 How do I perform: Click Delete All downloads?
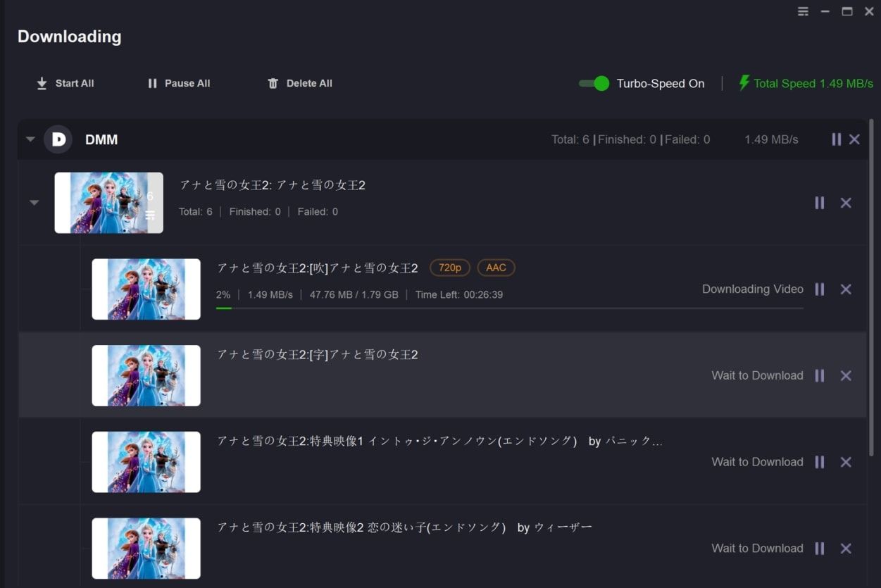[300, 83]
